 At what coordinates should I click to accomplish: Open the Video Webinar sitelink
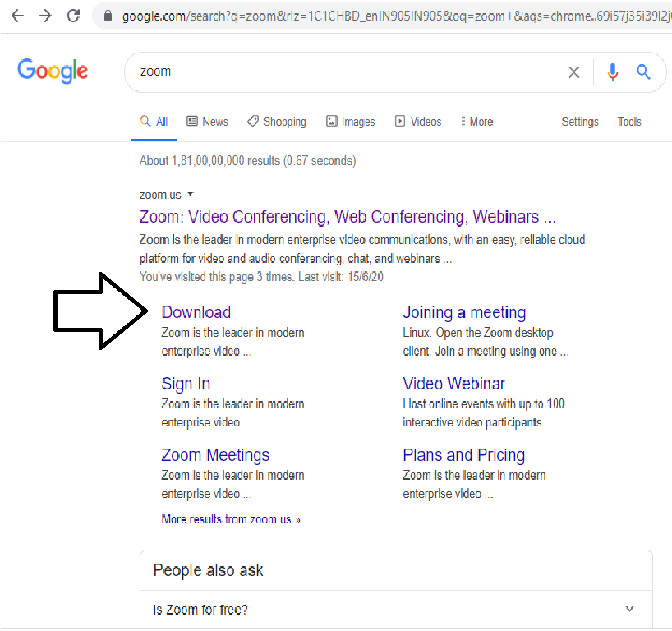[x=453, y=384]
